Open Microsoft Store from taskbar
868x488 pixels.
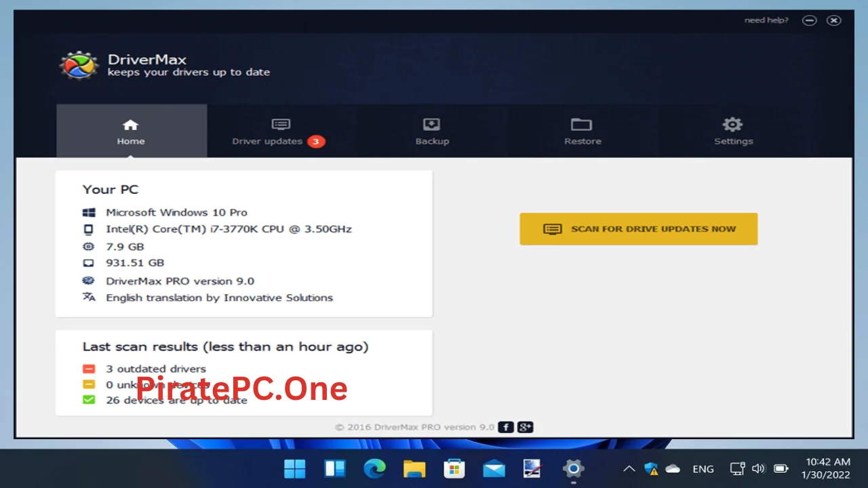tap(454, 468)
